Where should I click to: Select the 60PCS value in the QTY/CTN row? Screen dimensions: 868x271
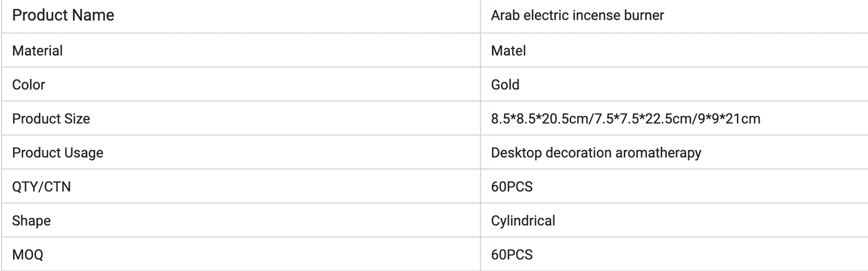coord(512,187)
